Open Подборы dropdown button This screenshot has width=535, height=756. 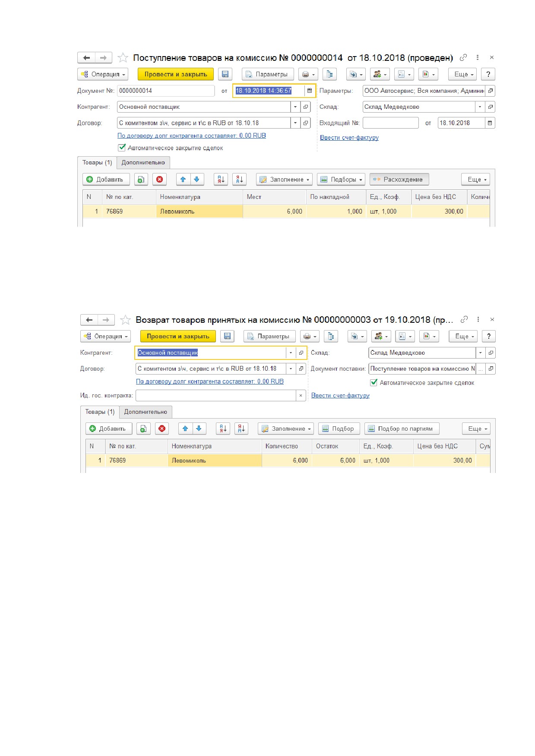click(x=341, y=180)
